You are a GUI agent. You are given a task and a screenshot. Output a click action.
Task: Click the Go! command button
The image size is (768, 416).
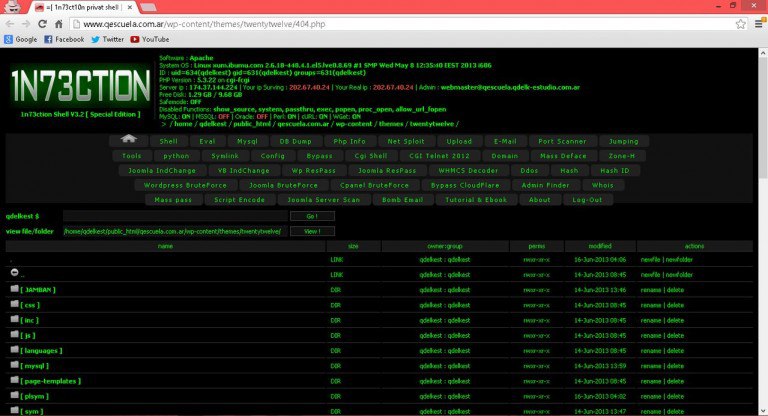[312, 216]
